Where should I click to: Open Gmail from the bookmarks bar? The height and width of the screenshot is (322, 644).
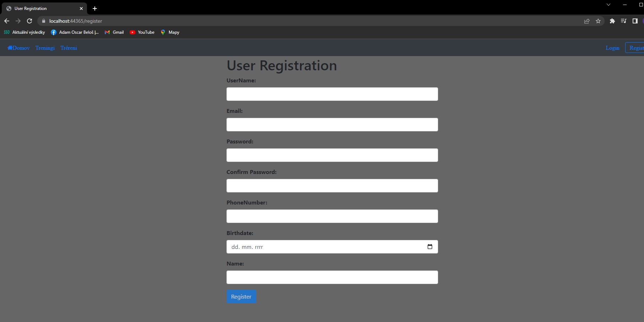[114, 32]
